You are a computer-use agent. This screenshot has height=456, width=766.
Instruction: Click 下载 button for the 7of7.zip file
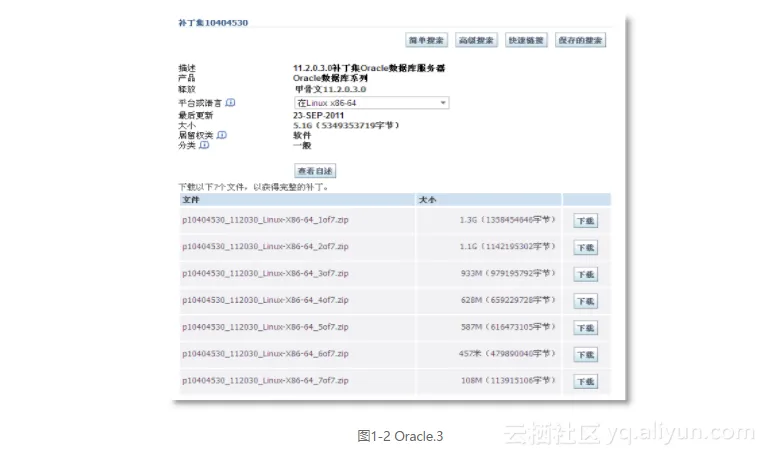[586, 382]
